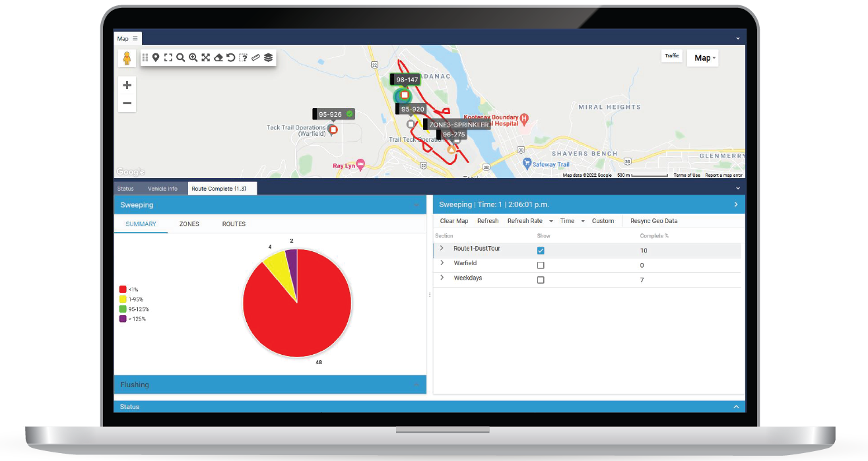The image size is (868, 461).
Task: Click the Flushing panel header
Action: click(x=270, y=384)
